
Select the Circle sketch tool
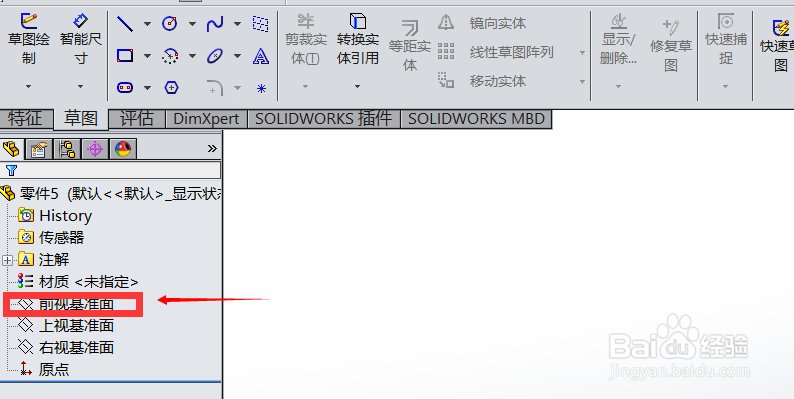[170, 23]
